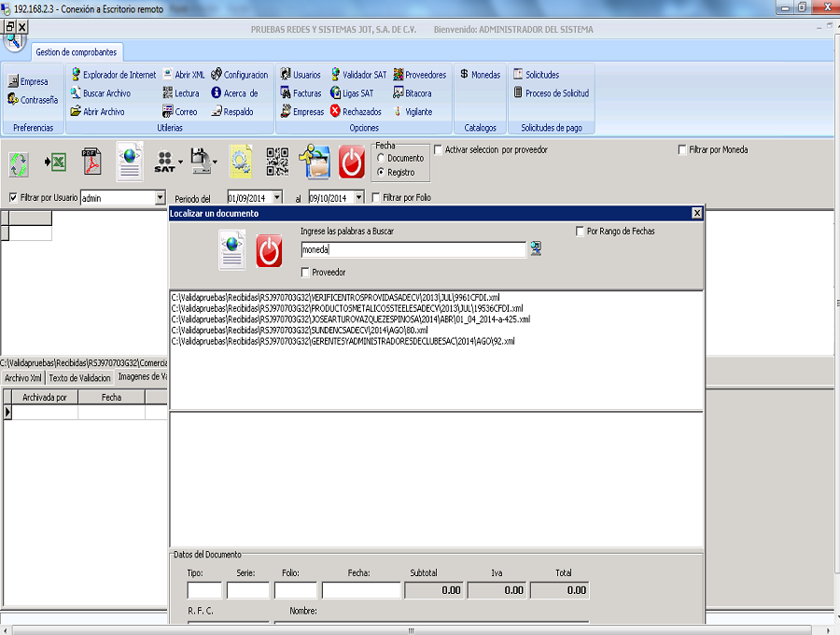Image resolution: width=840 pixels, height=635 pixels.
Task: Click the PDF document icon
Action: tap(91, 162)
